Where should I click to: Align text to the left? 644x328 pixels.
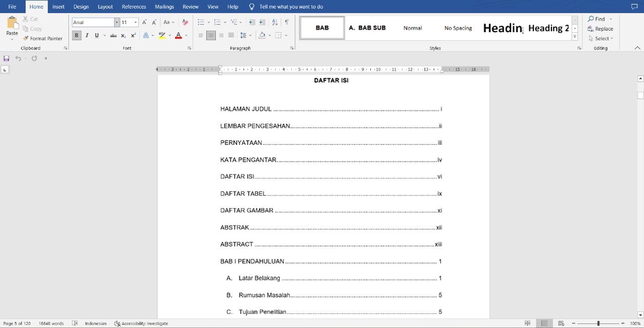[x=201, y=36]
